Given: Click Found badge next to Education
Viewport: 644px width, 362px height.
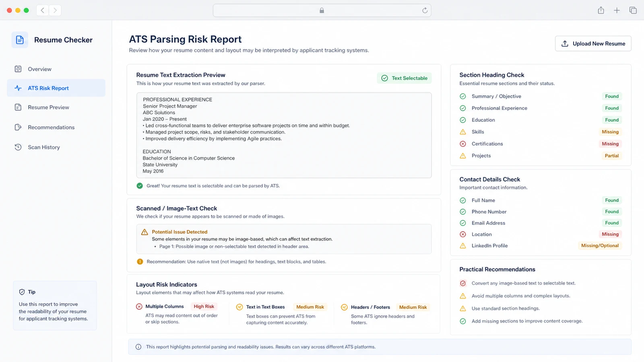Looking at the screenshot, I should [x=612, y=120].
